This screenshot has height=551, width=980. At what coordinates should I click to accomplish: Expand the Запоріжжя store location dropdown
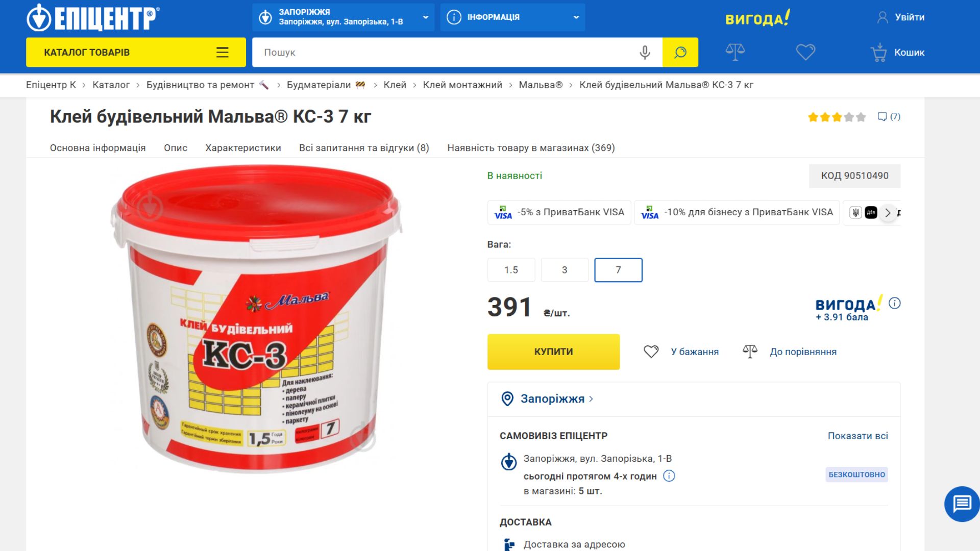(343, 17)
